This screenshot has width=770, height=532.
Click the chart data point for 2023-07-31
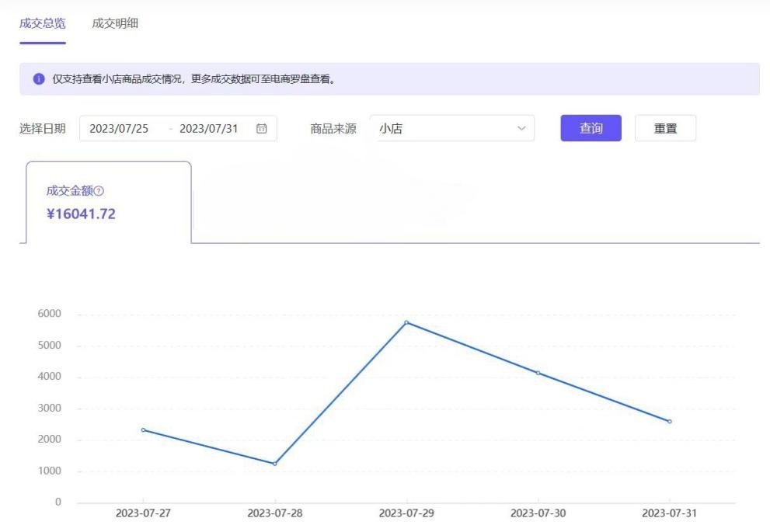670,421
